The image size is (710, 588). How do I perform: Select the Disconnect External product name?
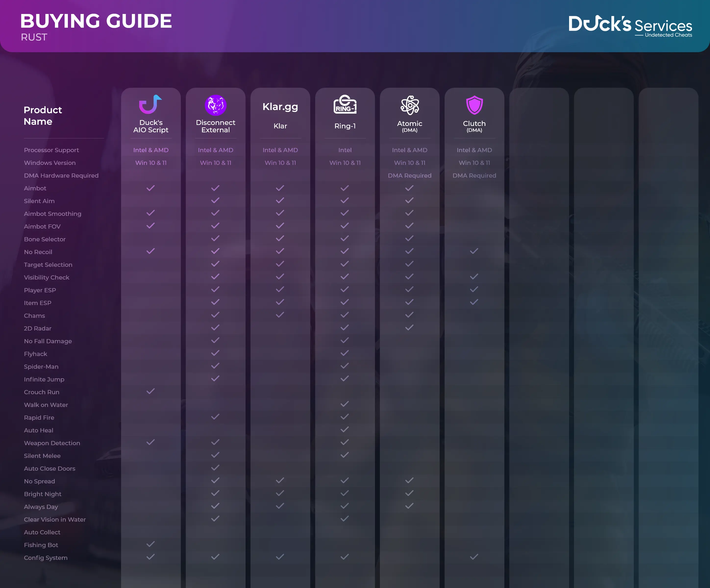(x=216, y=126)
